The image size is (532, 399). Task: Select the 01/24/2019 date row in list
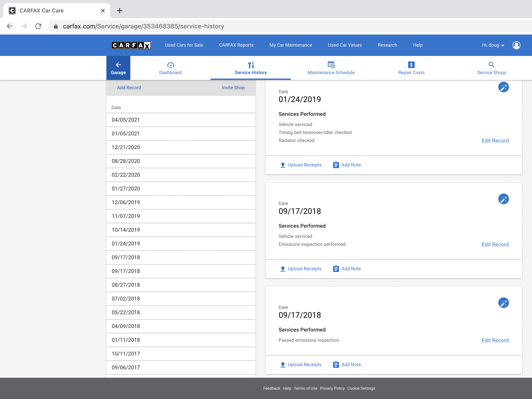coord(181,243)
